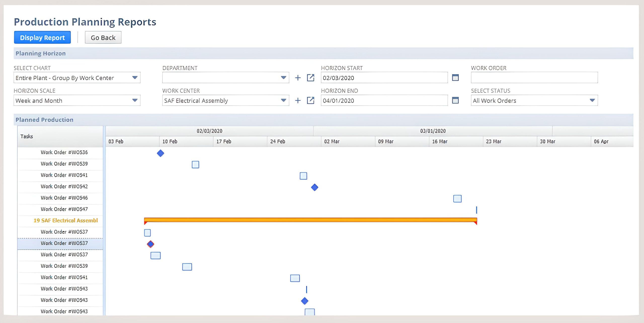
Task: Select the WO547 thin bar marker
Action: pos(476,210)
